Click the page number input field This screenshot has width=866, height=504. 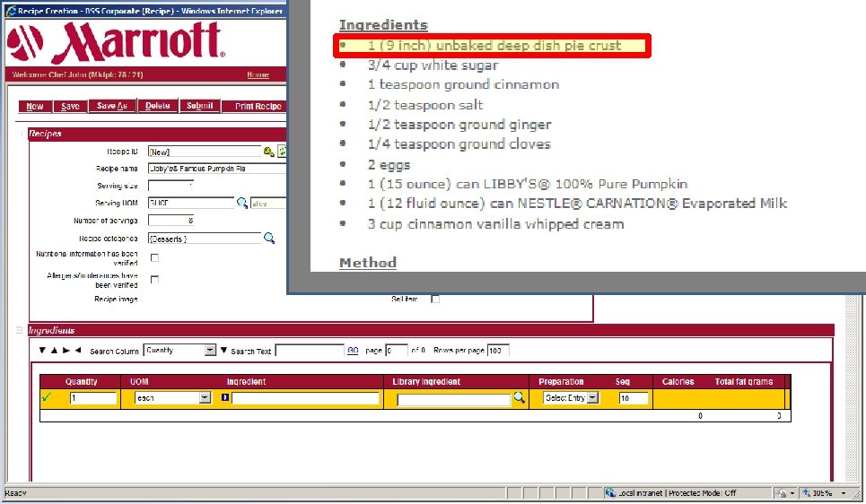point(397,350)
